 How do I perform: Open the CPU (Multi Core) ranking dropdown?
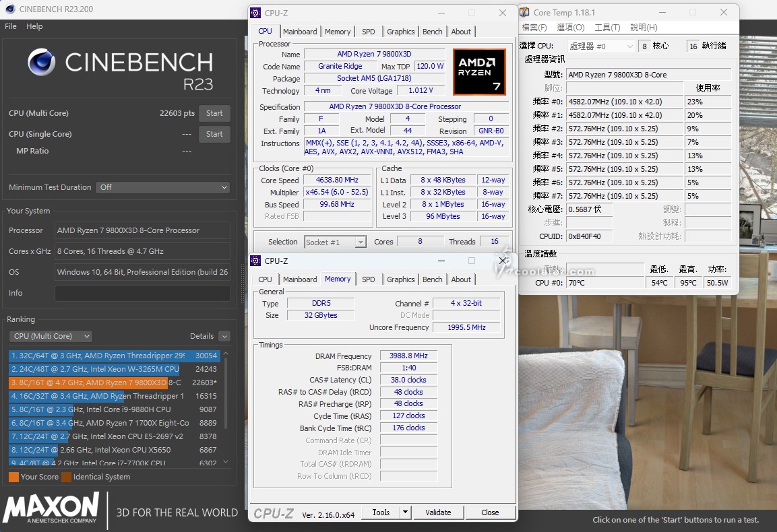[51, 336]
